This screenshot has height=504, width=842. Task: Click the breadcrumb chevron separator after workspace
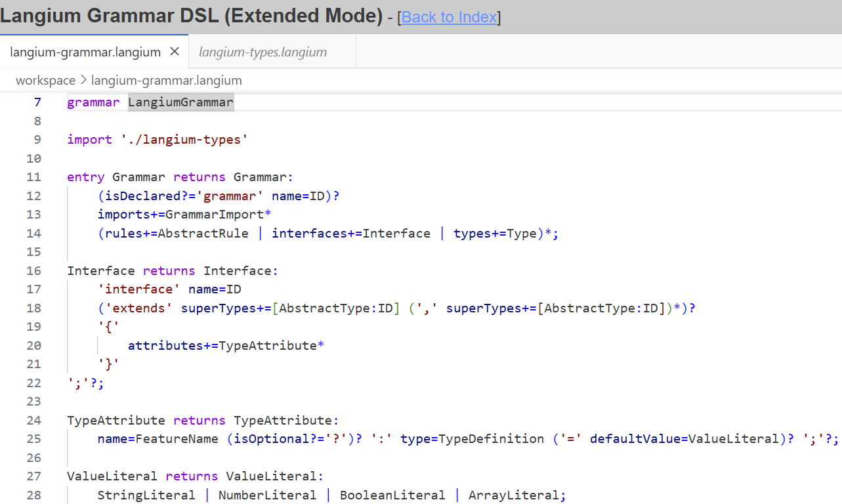(x=83, y=81)
